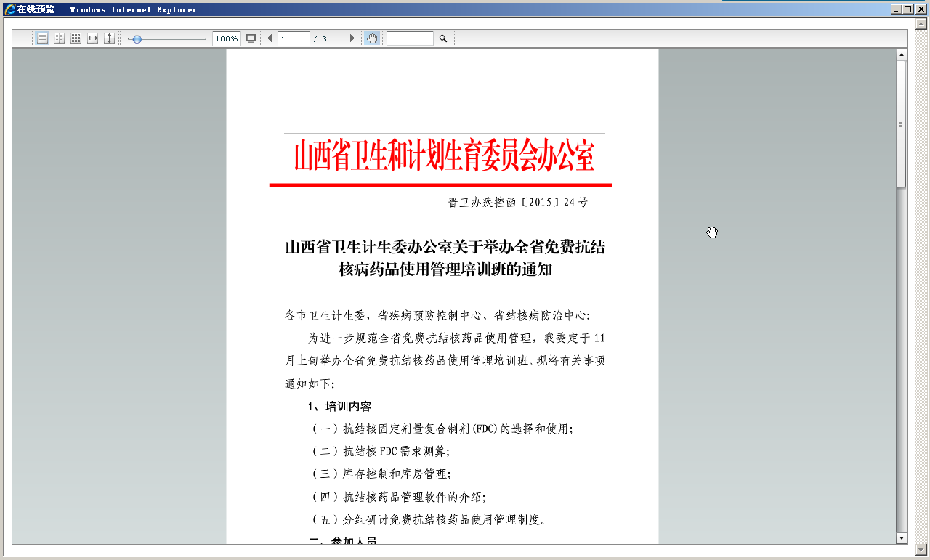Image resolution: width=930 pixels, height=560 pixels.
Task: Click the search text input box
Action: [410, 39]
